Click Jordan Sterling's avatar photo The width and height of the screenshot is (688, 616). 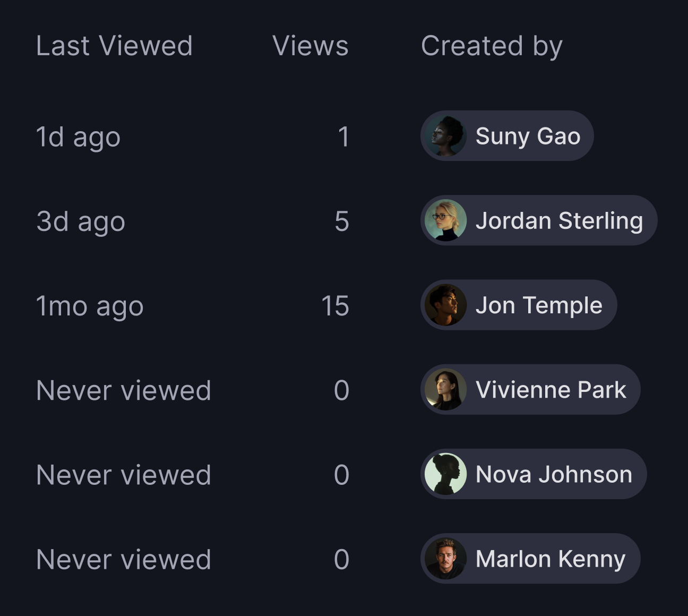click(x=446, y=220)
